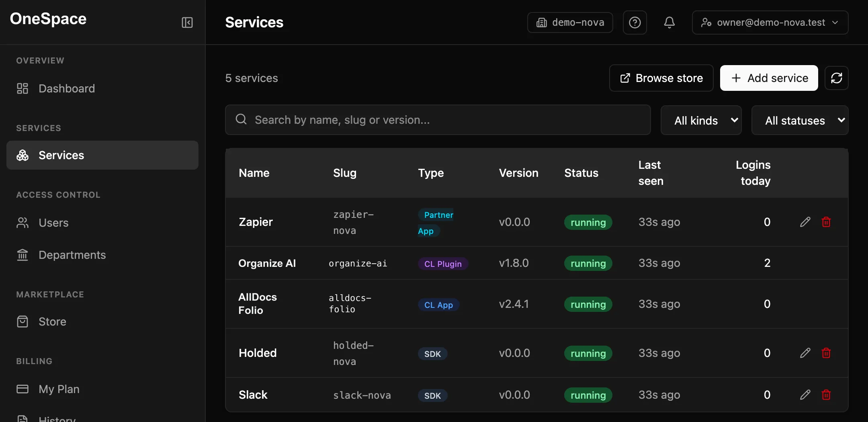The height and width of the screenshot is (422, 868).
Task: Open the owner@demo-nova.test account menu
Action: (770, 23)
